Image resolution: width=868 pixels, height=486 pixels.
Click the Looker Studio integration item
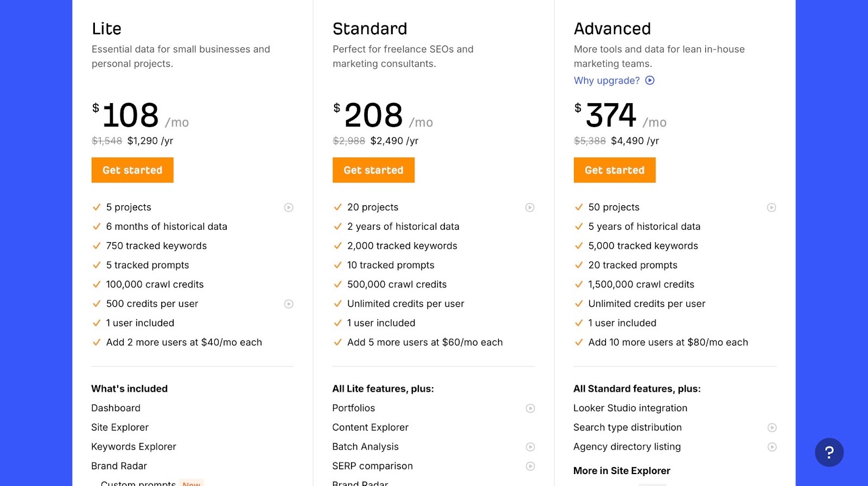click(630, 408)
